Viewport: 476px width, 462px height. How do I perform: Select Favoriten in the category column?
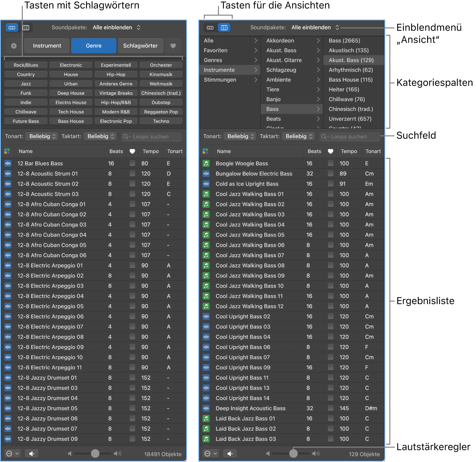click(x=230, y=51)
